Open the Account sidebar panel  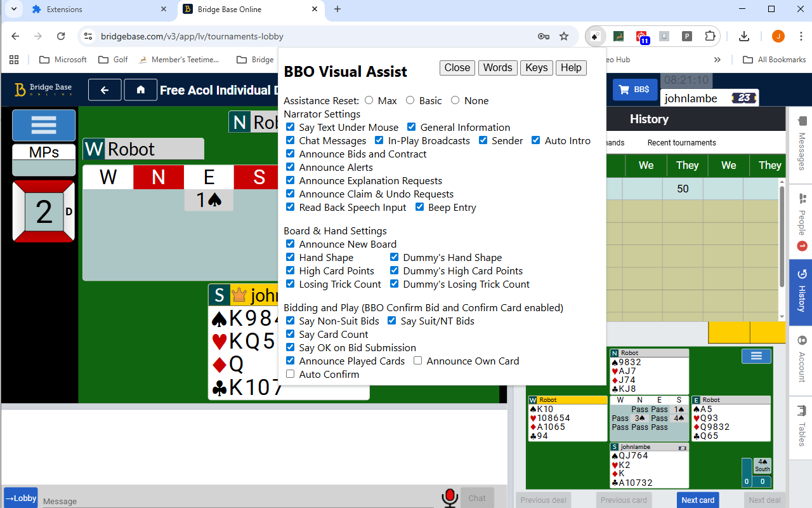(x=801, y=362)
